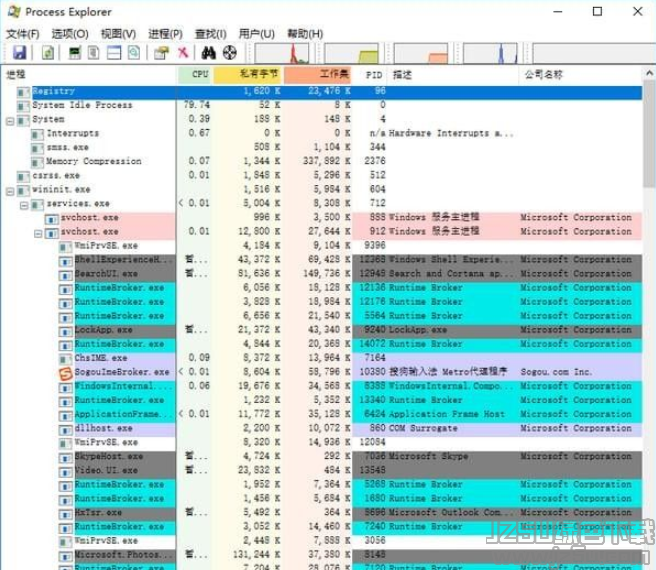Click the physical memory graph in toolbar
This screenshot has width=656, height=570.
(x=421, y=53)
